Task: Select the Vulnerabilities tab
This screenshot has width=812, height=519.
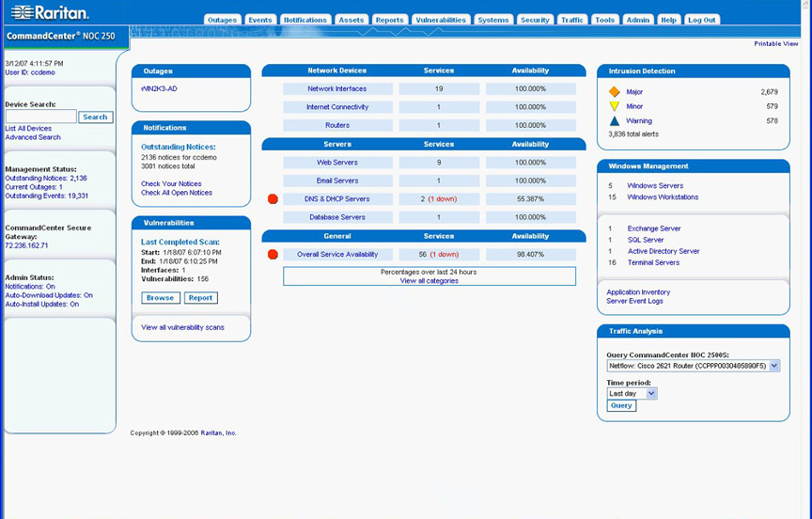Action: tap(441, 20)
